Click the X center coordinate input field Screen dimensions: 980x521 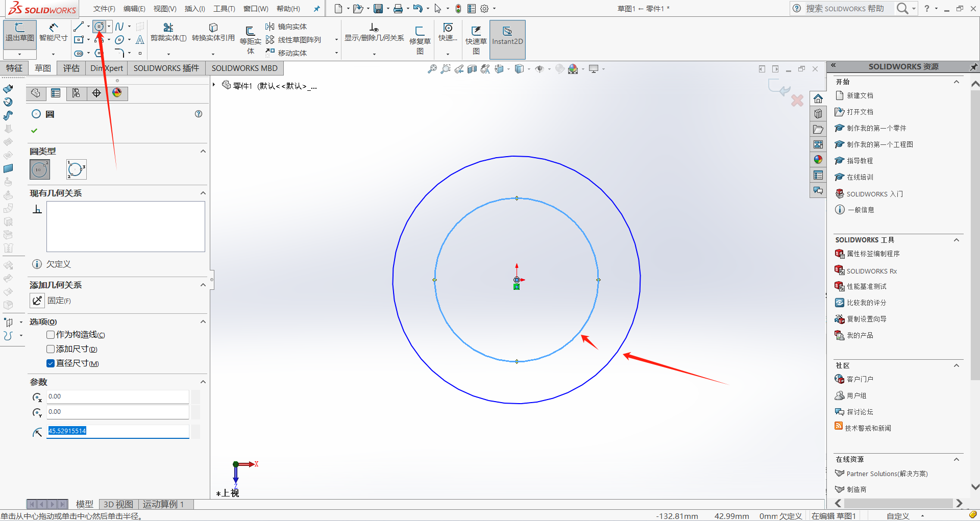[x=118, y=396]
